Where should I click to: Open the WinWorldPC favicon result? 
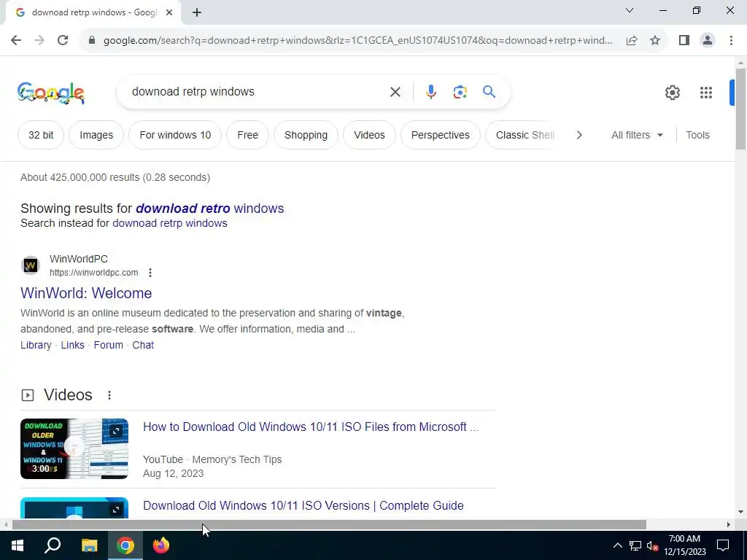point(31,265)
